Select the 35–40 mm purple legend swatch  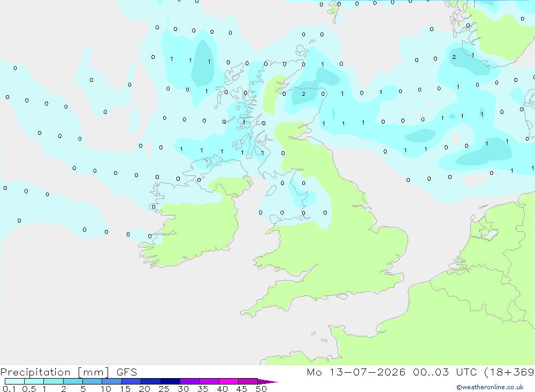pyautogui.click(x=209, y=381)
